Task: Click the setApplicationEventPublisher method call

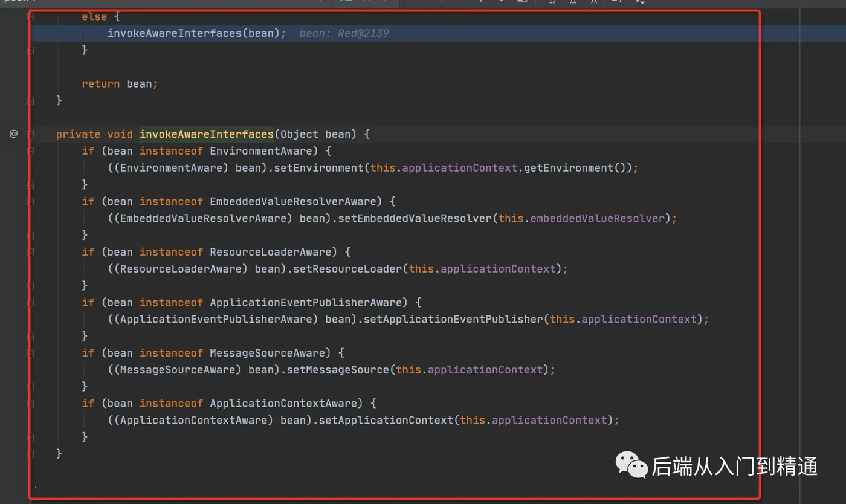Action: click(453, 319)
